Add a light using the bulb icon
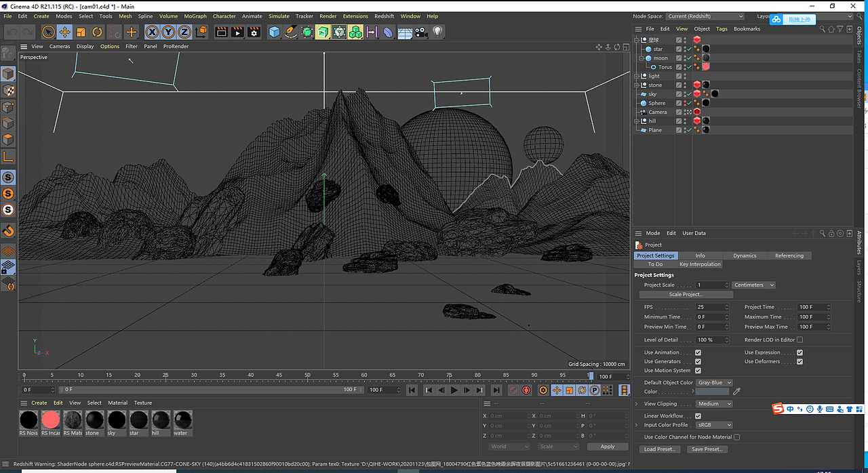 (x=437, y=32)
